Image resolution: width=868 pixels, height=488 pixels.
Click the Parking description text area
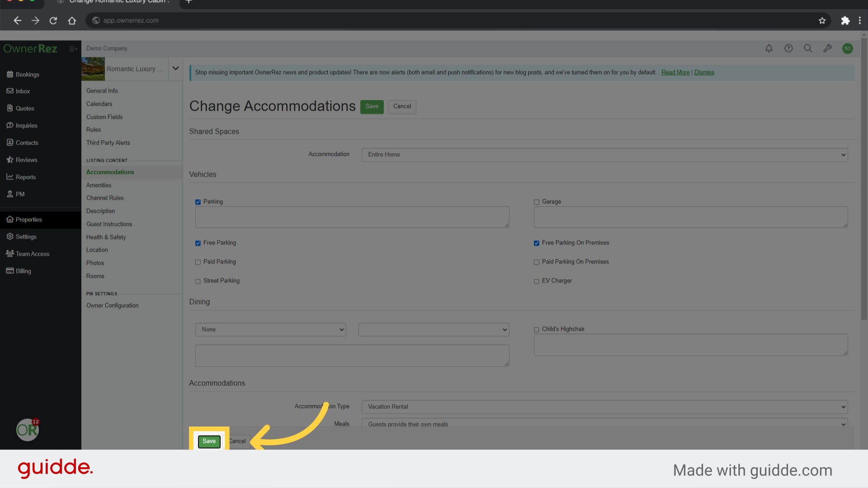pyautogui.click(x=352, y=217)
